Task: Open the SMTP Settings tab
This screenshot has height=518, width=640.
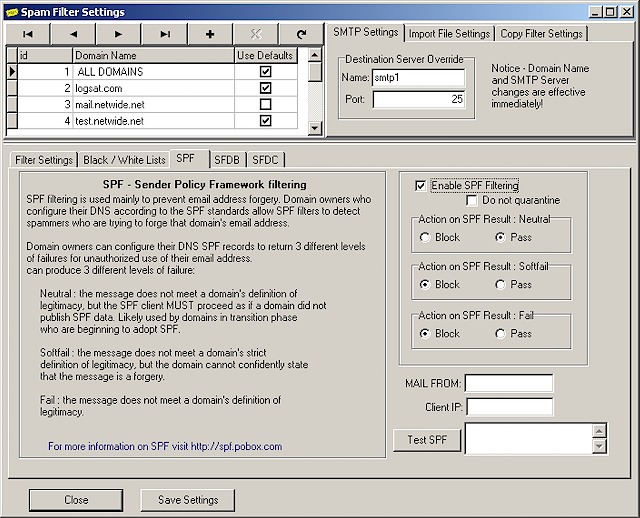Action: [365, 32]
